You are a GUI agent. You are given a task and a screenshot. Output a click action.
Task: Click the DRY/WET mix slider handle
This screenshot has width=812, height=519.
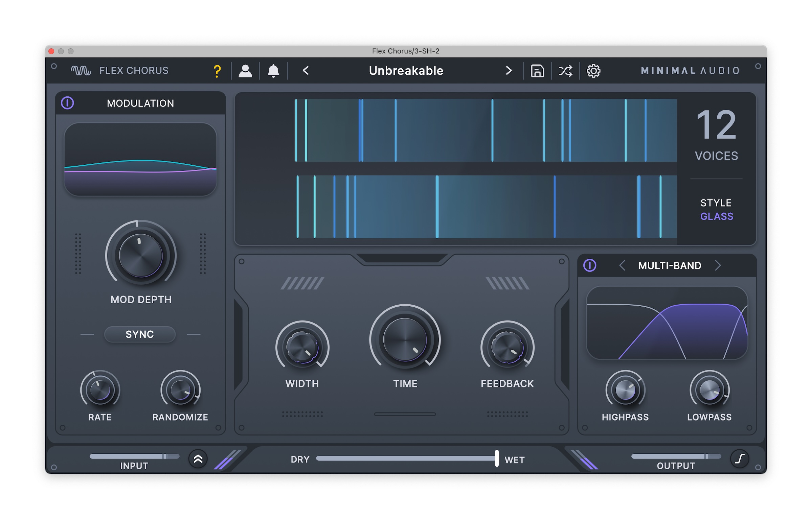497,458
